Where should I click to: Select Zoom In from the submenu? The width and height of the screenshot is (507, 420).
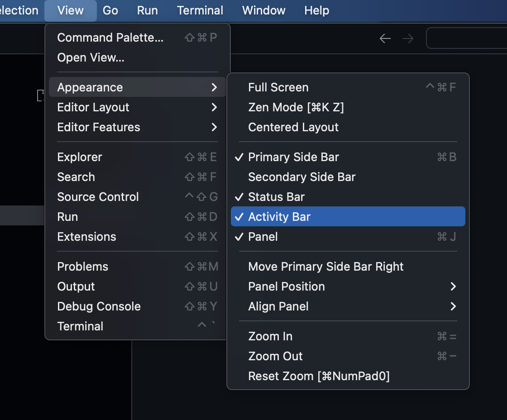270,336
